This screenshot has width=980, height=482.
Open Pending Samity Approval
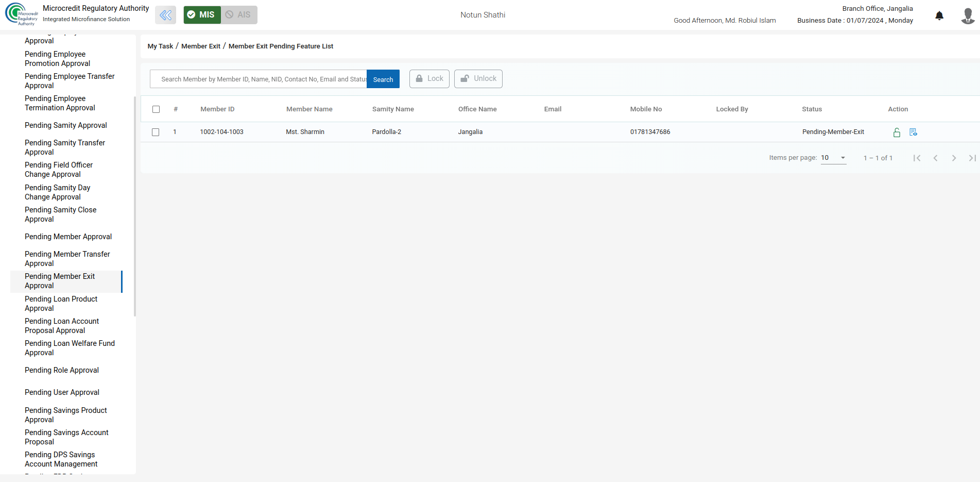point(66,125)
